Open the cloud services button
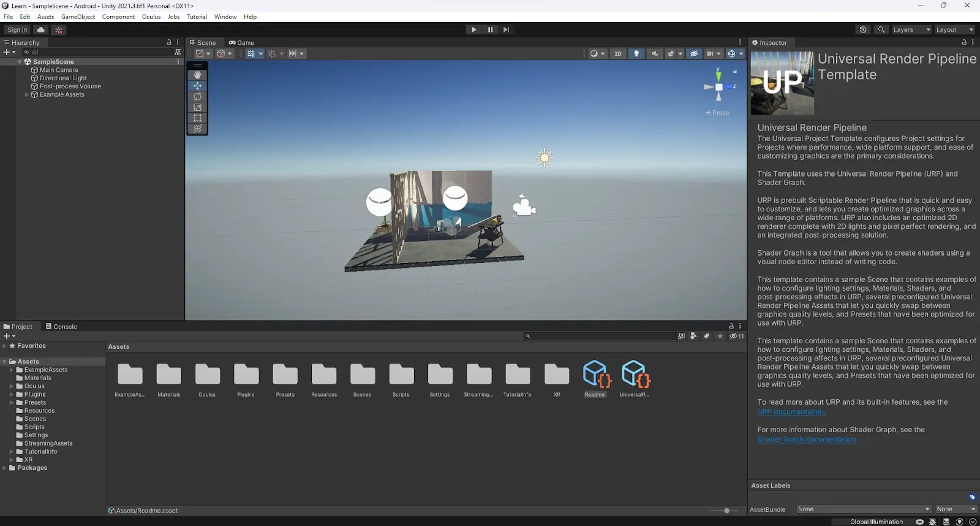The height and width of the screenshot is (526, 980). 41,29
